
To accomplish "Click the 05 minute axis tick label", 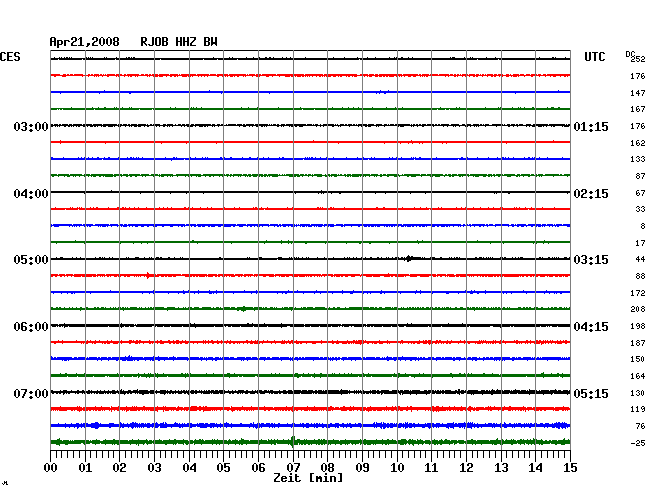I will (x=223, y=468).
